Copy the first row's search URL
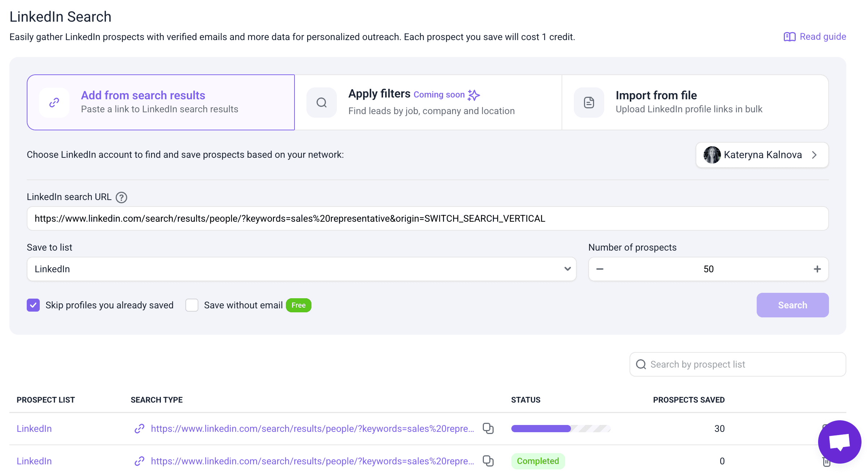The width and height of the screenshot is (868, 473). click(x=488, y=429)
